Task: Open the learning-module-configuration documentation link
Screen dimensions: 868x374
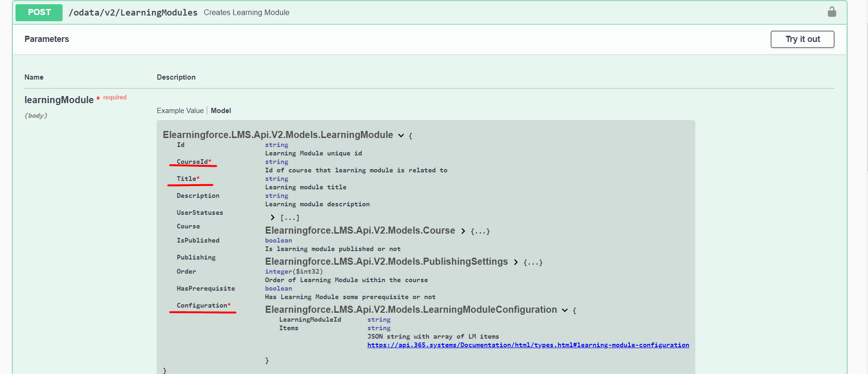Action: click(x=528, y=345)
